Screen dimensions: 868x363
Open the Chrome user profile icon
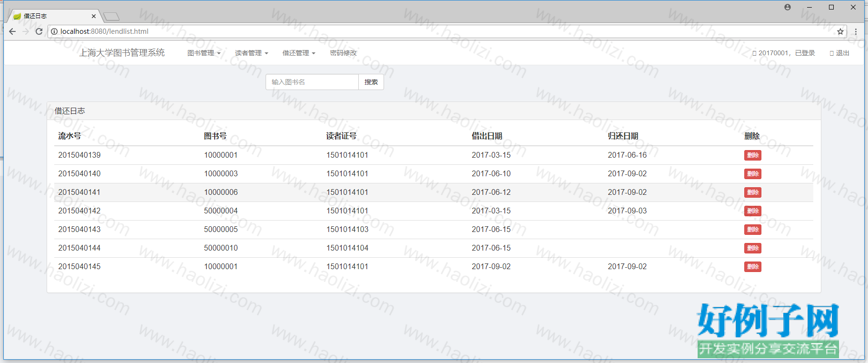click(788, 7)
